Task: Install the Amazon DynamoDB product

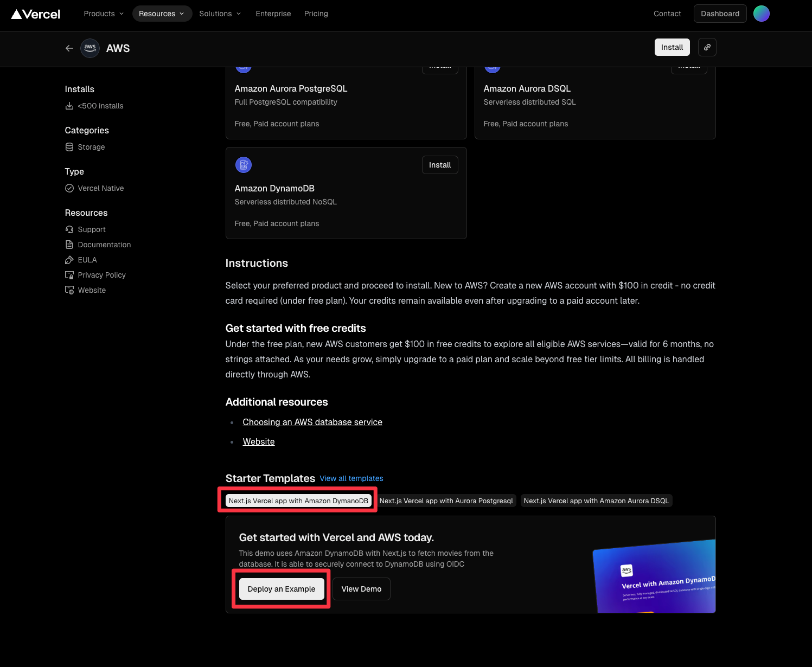Action: pos(440,165)
